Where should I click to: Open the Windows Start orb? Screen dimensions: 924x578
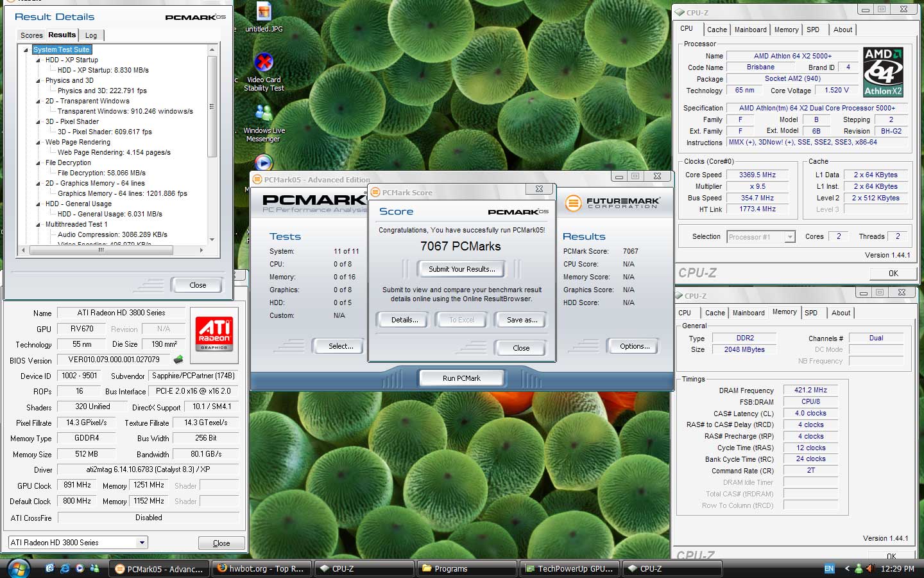[17, 568]
